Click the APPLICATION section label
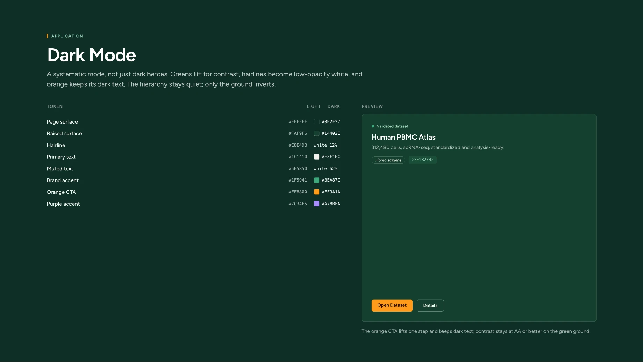Image resolution: width=644 pixels, height=362 pixels. [x=67, y=36]
